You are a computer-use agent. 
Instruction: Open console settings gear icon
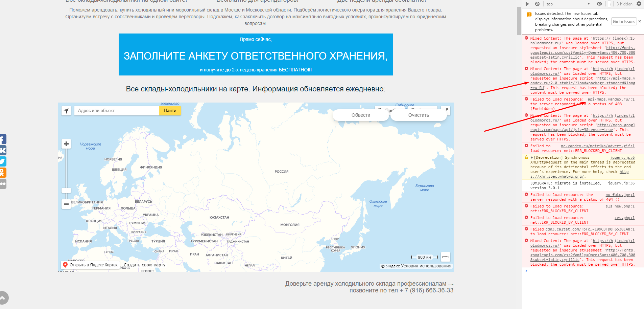click(x=639, y=4)
